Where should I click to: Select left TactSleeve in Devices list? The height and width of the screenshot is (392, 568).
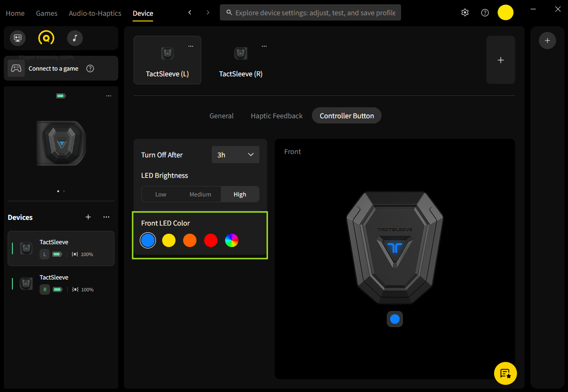[61, 248]
